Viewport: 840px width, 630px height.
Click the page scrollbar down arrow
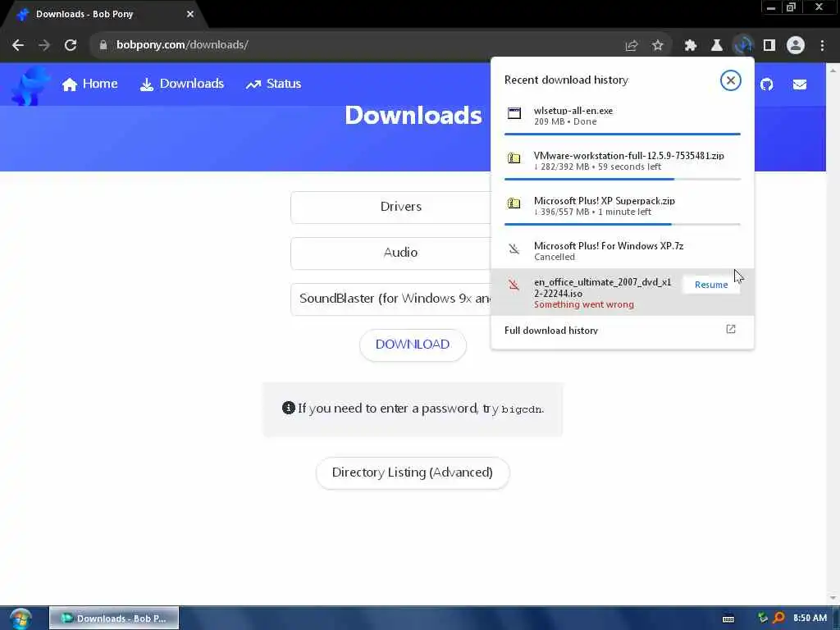point(833,597)
